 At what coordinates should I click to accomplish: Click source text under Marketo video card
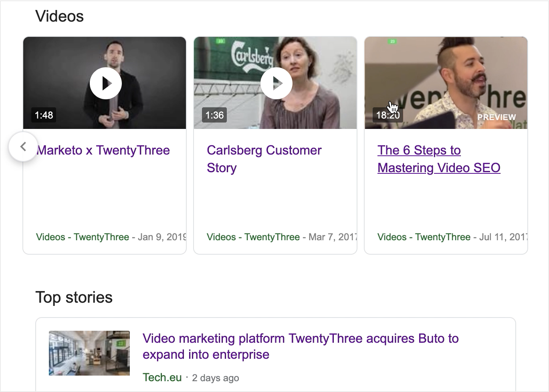(x=83, y=237)
